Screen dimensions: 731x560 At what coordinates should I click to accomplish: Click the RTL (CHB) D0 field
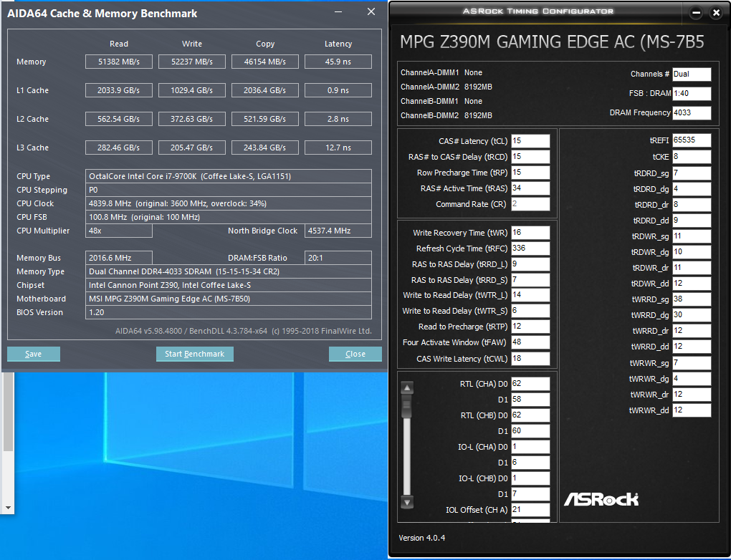(530, 415)
